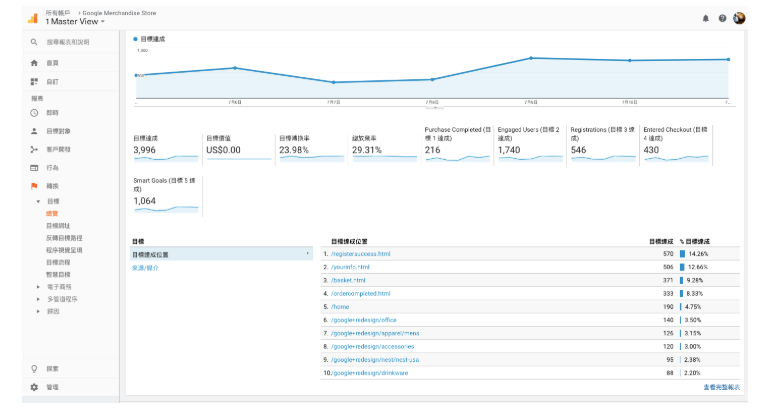Image resolution: width=757 pixels, height=412 pixels.
Task: Click the 所有帳戶 (All accounts) breadcrumb
Action: tap(57, 13)
